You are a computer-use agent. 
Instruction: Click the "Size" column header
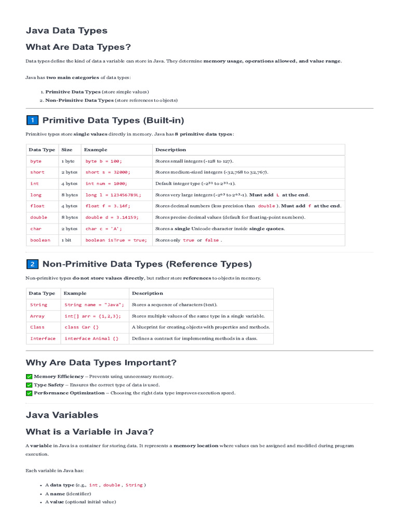coord(67,150)
